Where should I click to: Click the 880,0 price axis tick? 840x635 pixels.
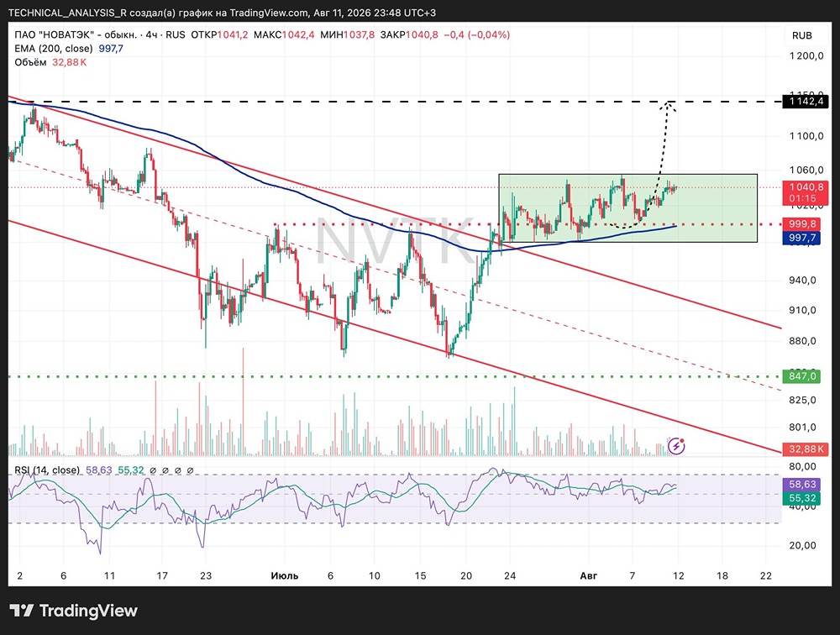click(802, 341)
